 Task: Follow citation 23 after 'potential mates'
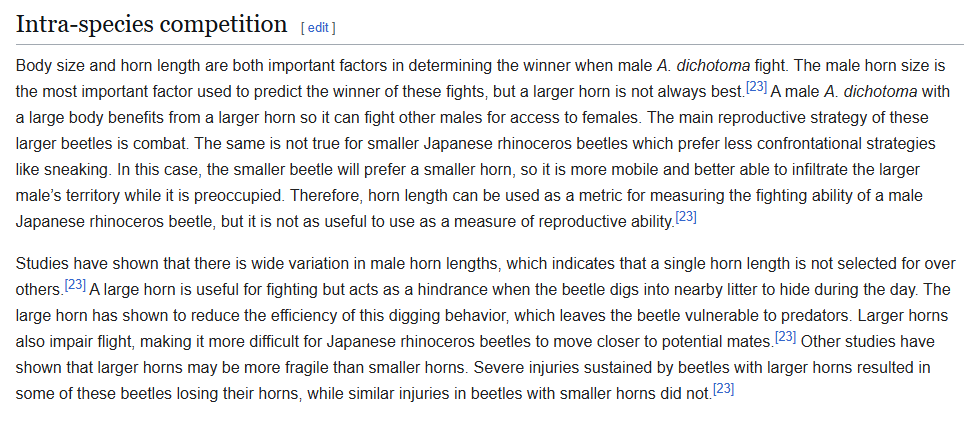785,337
